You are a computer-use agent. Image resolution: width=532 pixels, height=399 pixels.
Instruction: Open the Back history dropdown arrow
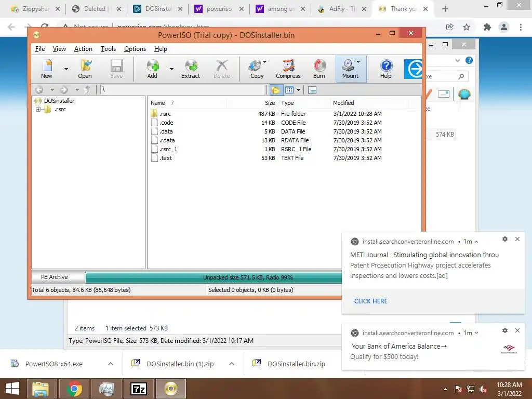[x=52, y=90]
